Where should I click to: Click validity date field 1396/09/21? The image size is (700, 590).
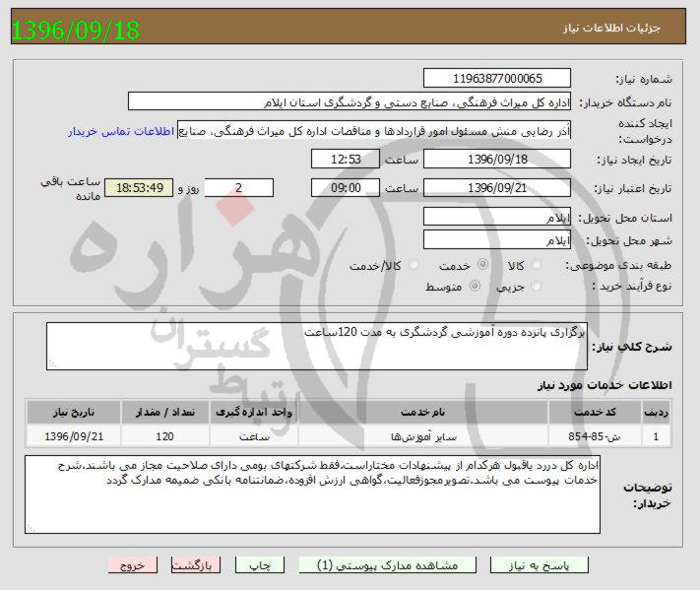click(x=497, y=187)
